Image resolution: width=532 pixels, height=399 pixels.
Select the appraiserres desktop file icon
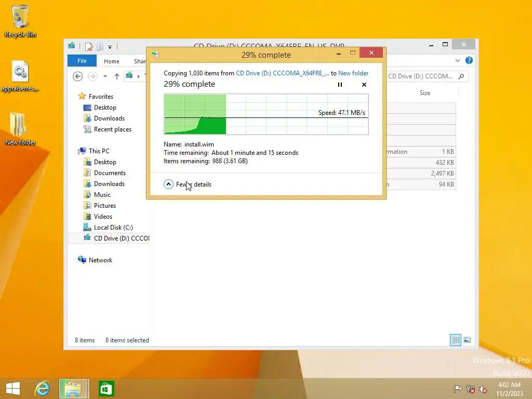(x=20, y=76)
